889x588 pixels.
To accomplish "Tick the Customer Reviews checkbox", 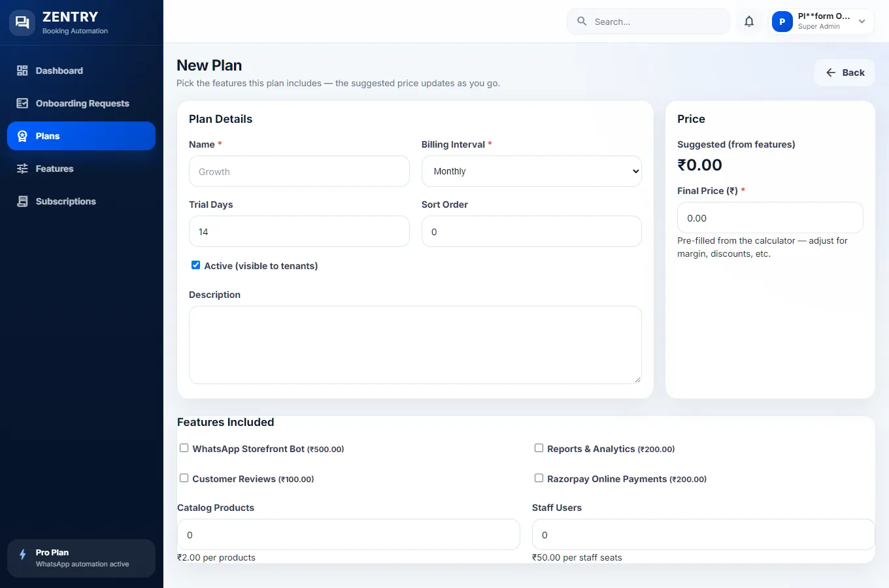I will [184, 478].
